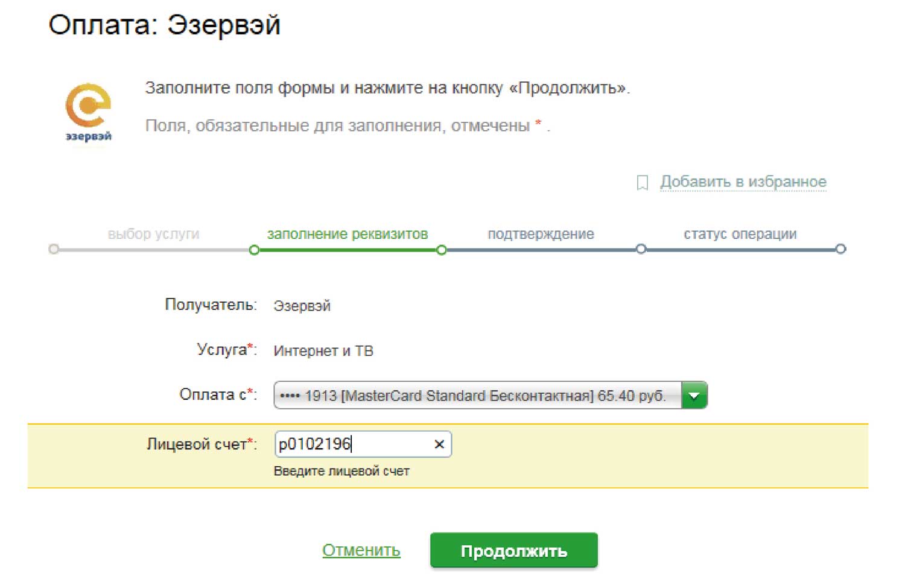905x588 pixels.
Task: Clear the Лицевой счет field with the X
Action: click(x=439, y=444)
